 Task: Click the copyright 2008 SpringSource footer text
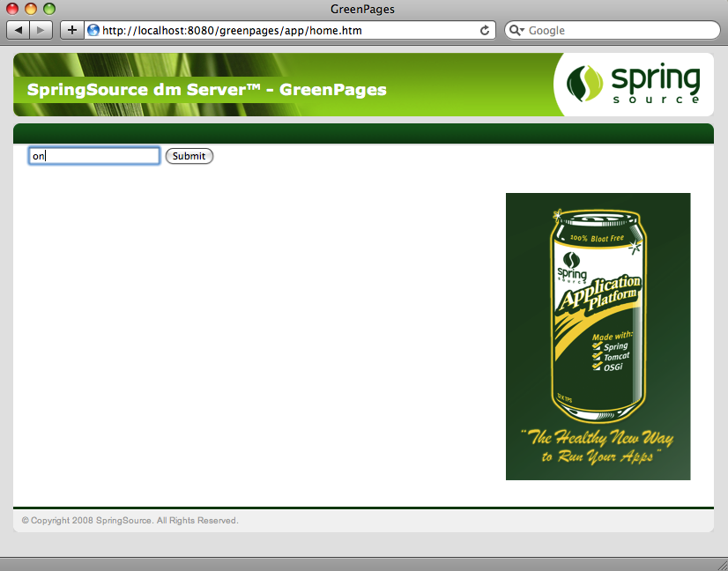coord(130,521)
